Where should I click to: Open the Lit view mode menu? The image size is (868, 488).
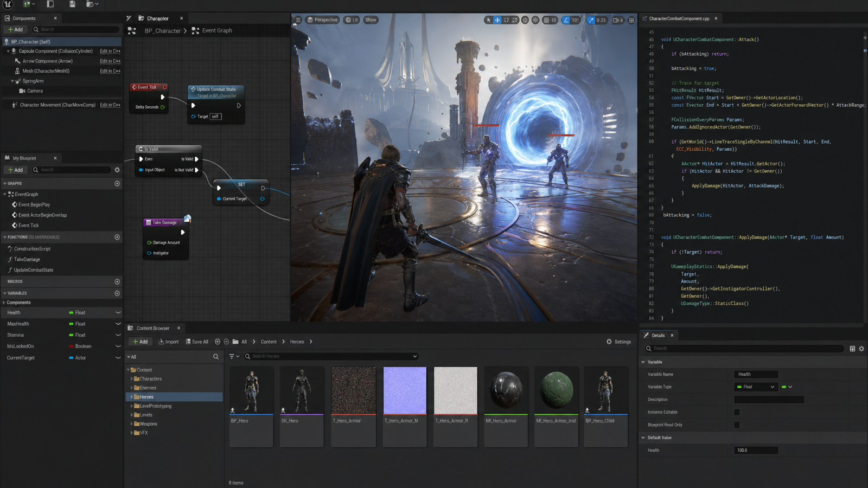352,20
